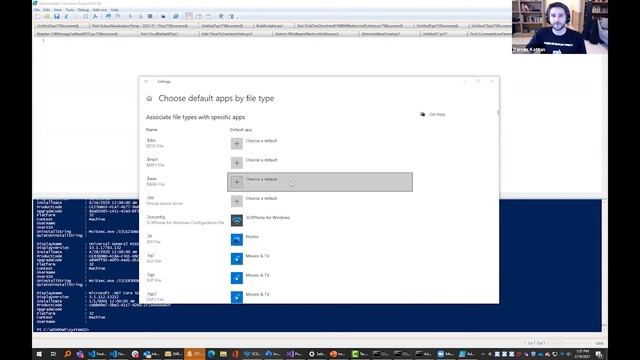Click the Show Command Window icon
This screenshot has height=360, width=640.
(x=221, y=16)
